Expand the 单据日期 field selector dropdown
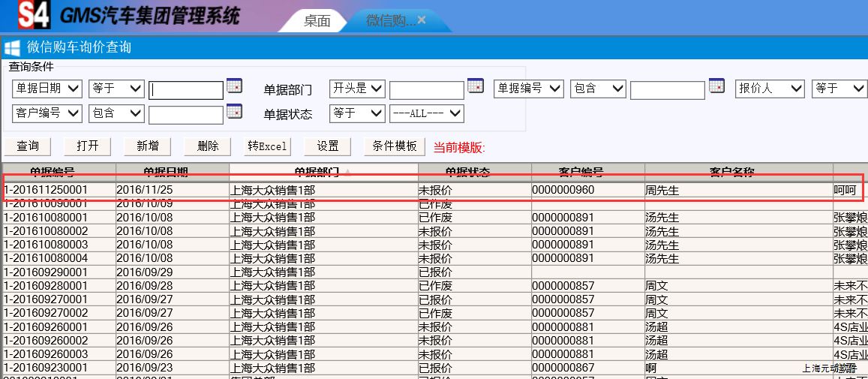The width and height of the screenshot is (868, 379). pyautogui.click(x=47, y=89)
